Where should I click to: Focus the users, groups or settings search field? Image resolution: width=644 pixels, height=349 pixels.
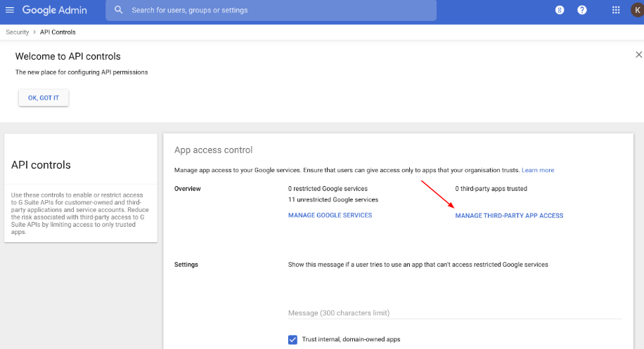(271, 11)
